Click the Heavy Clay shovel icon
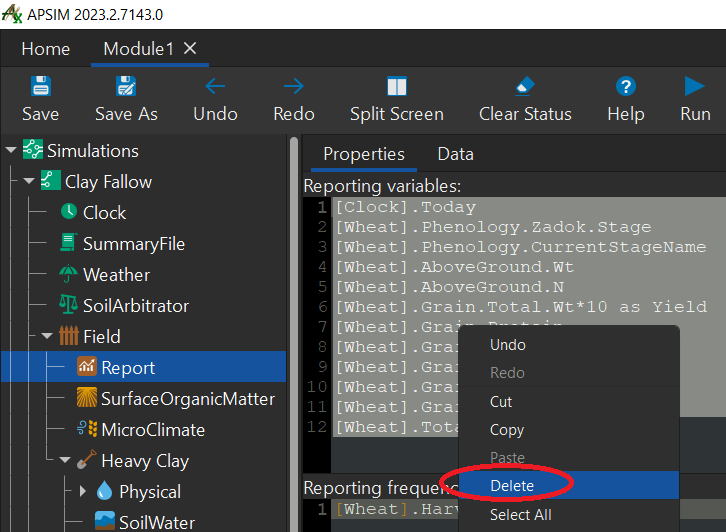Screen dimensions: 726x532 click(x=87, y=459)
